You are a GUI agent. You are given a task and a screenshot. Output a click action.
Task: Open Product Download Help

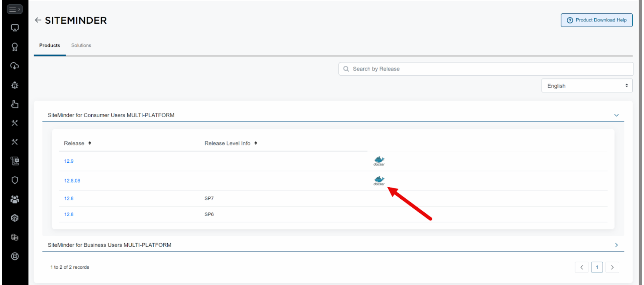596,20
